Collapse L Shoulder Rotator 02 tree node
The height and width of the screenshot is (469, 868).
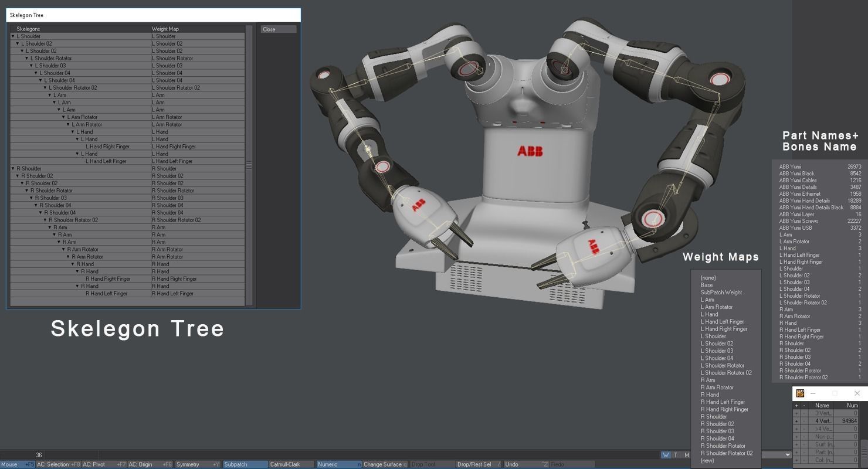(x=45, y=88)
